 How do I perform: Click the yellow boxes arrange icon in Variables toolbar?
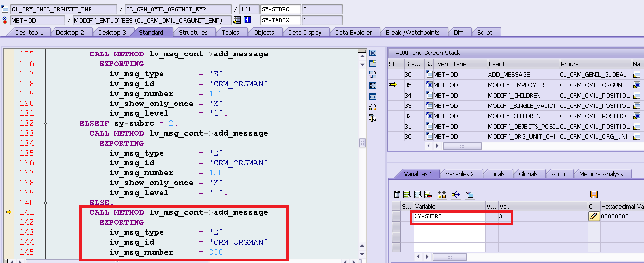[442, 194]
